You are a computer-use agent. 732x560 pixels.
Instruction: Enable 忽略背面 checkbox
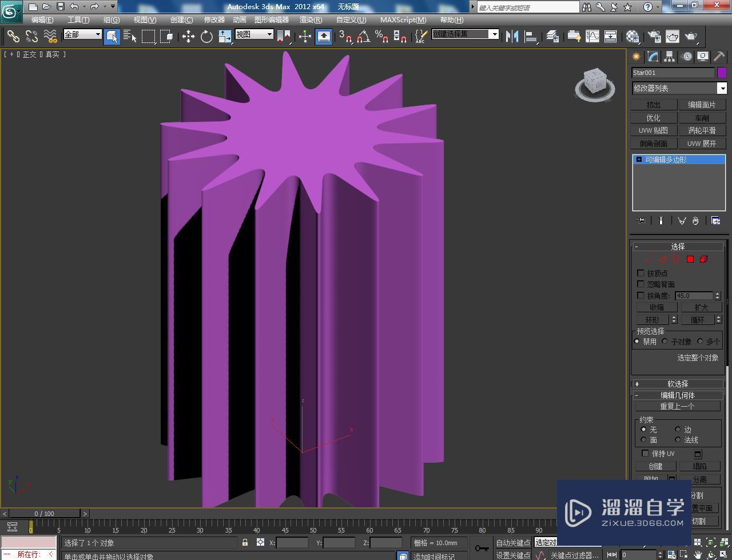click(640, 284)
